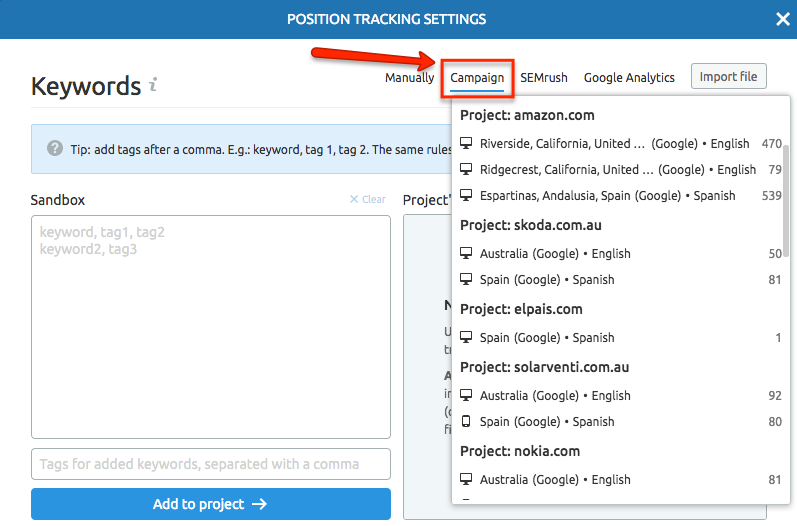Click the desktop icon for nokia.com Australia
The width and height of the screenshot is (797, 526).
(466, 479)
